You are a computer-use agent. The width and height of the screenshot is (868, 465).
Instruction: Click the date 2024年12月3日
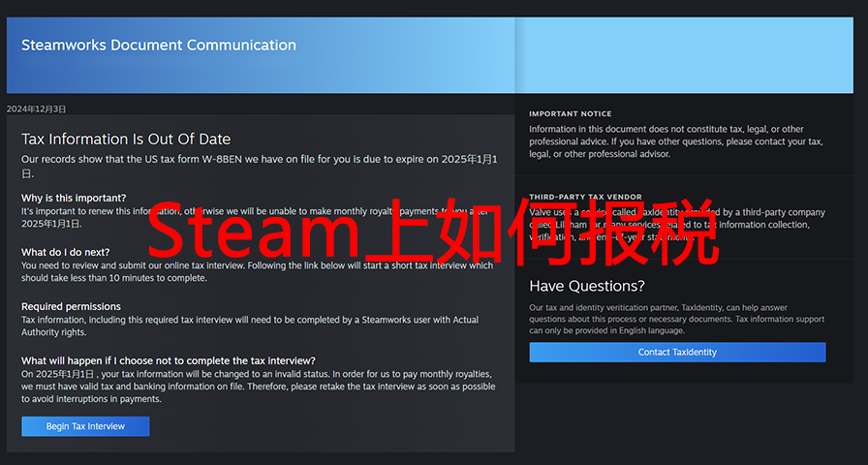(x=37, y=109)
